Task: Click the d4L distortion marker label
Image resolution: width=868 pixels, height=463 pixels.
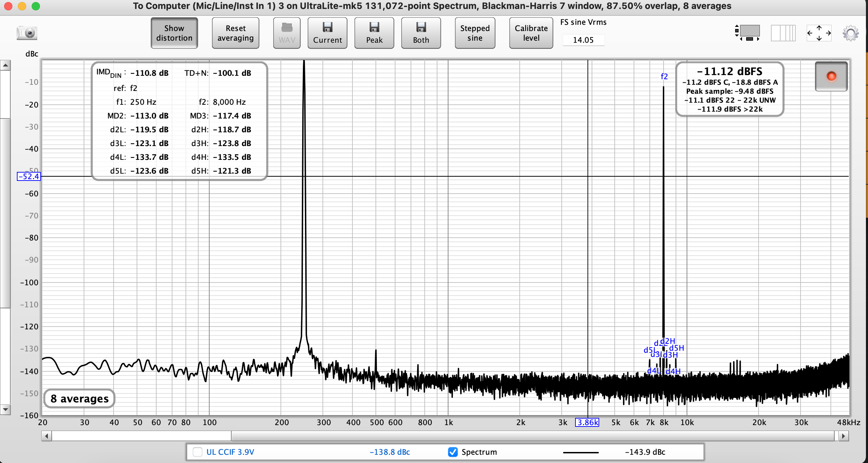Action: [654, 371]
